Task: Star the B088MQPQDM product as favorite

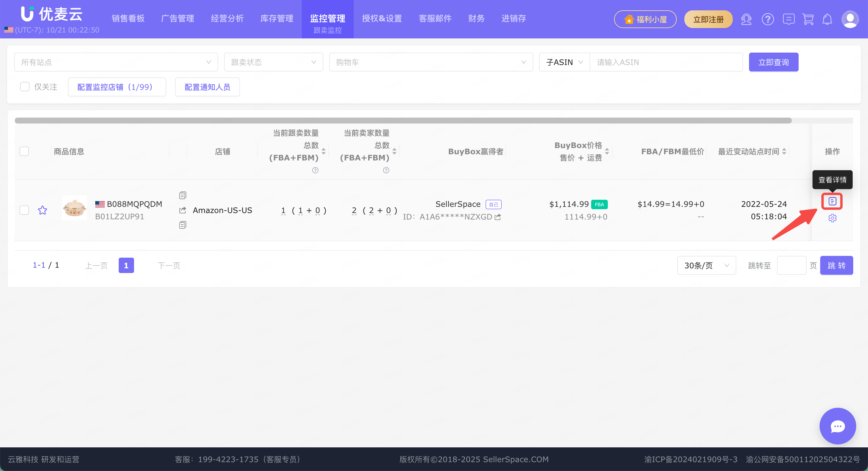Action: [x=43, y=210]
